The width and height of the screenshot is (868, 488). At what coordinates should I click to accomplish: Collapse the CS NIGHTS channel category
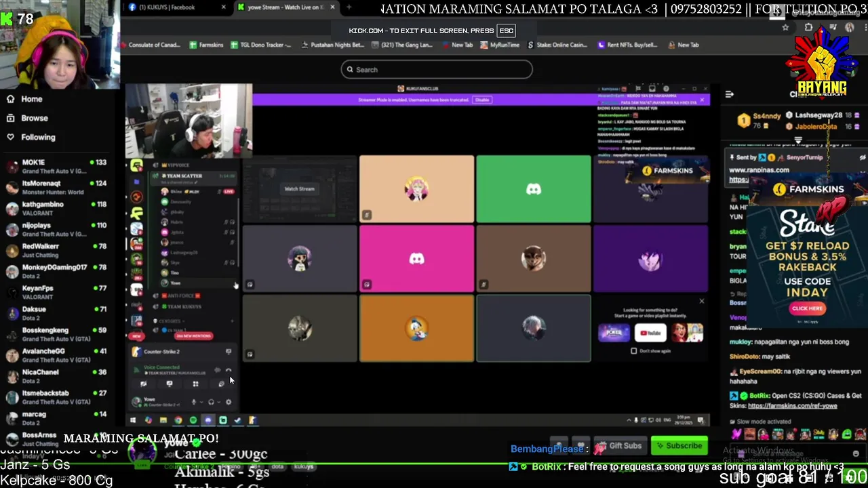pyautogui.click(x=170, y=321)
